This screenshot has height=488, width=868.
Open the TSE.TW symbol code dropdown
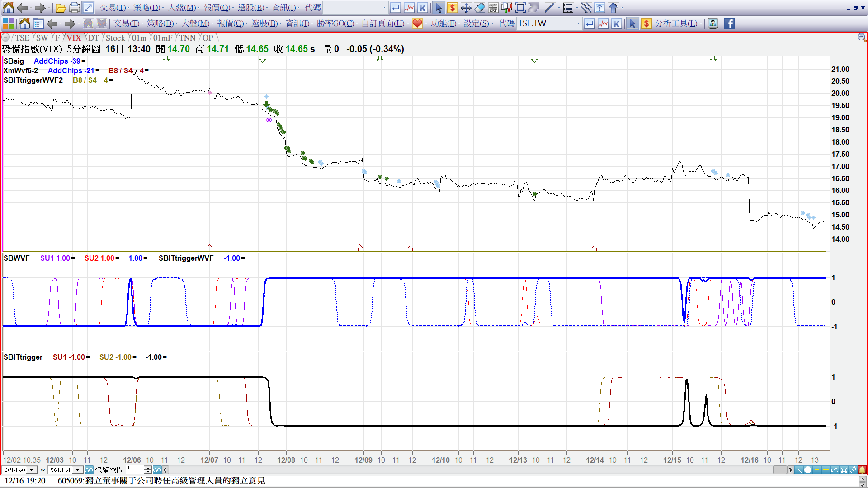[x=578, y=23]
